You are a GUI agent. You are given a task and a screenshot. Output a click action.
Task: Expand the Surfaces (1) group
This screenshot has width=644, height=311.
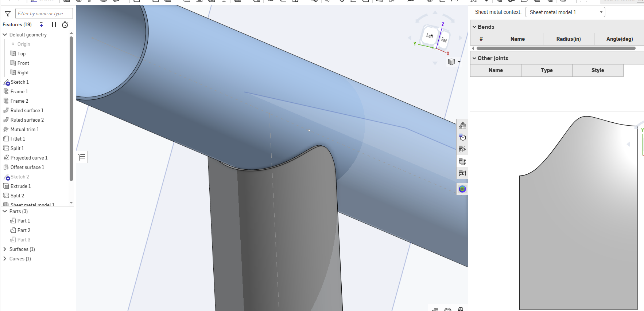pos(5,249)
